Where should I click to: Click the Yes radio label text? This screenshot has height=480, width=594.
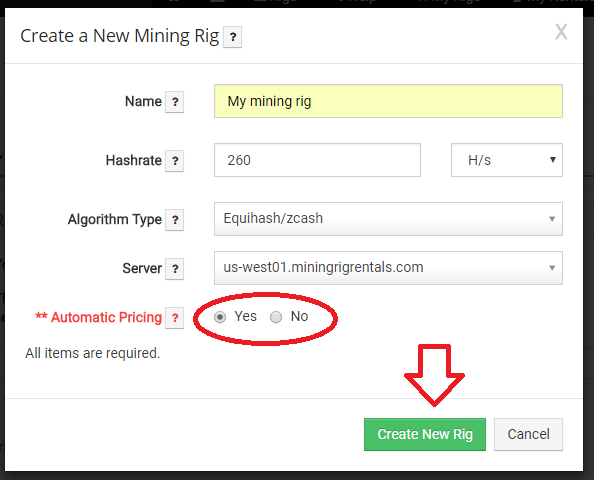click(x=245, y=316)
